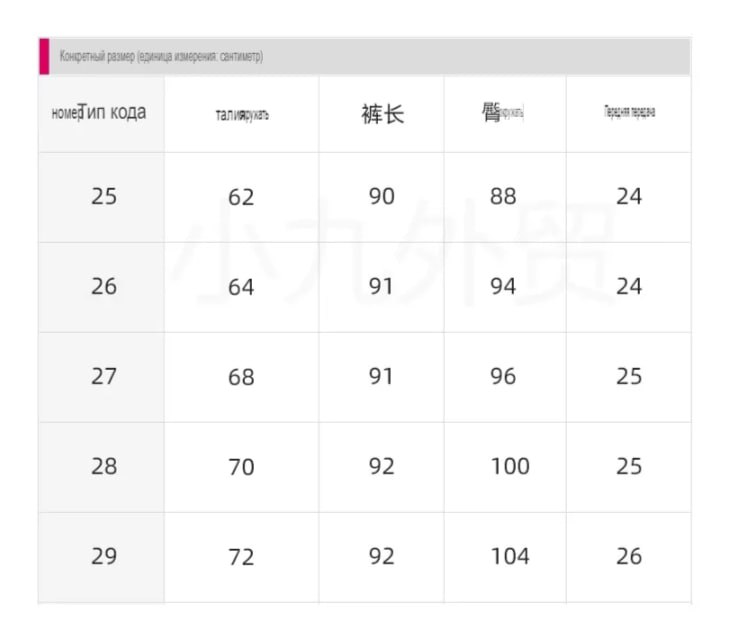Click the front rise column header
Image resolution: width=739 pixels, height=627 pixels.
click(629, 114)
